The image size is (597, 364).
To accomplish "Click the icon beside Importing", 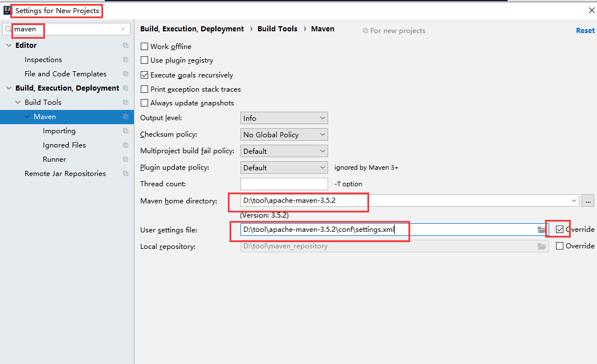I will tap(126, 130).
